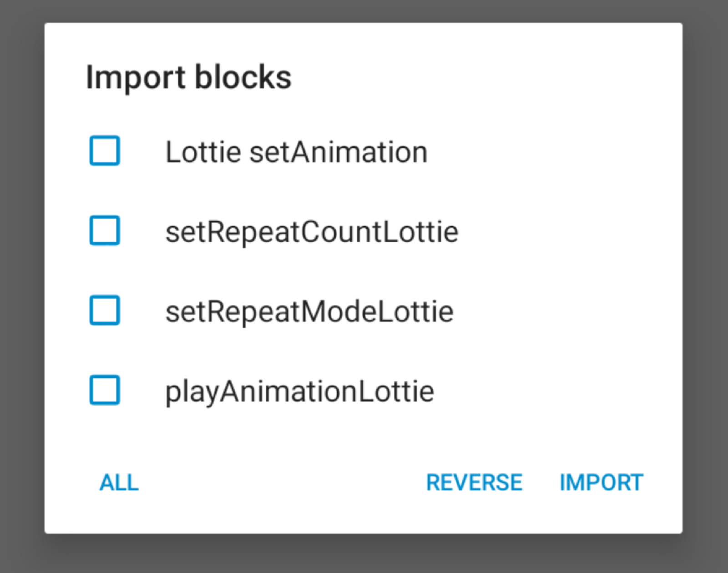Toggle the last block's square checkbox
The image size is (728, 573).
coord(105,390)
